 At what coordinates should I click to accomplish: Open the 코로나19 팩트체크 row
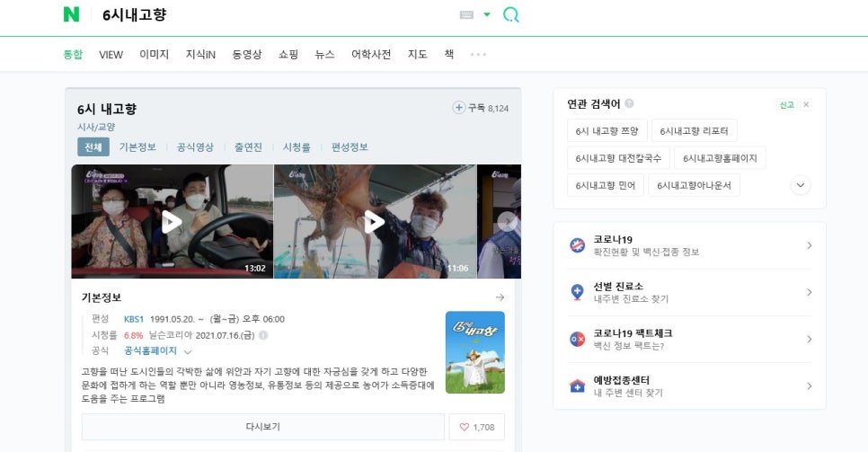coord(689,339)
